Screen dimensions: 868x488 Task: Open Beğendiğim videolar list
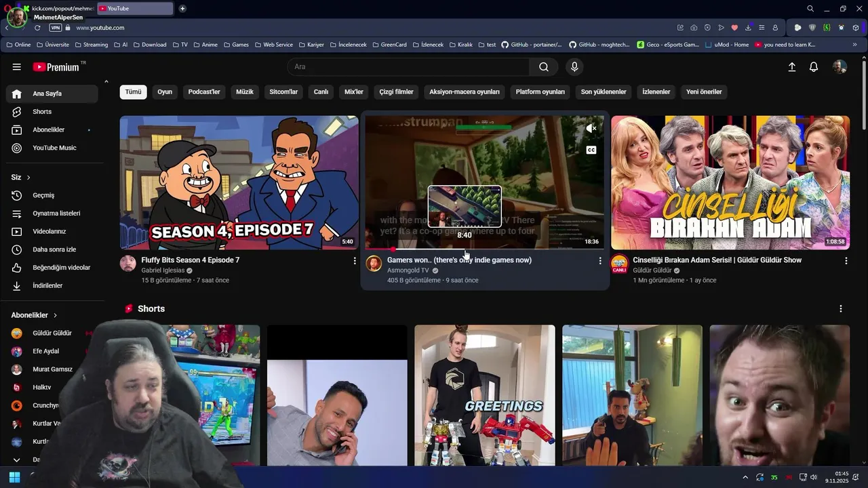point(52,268)
